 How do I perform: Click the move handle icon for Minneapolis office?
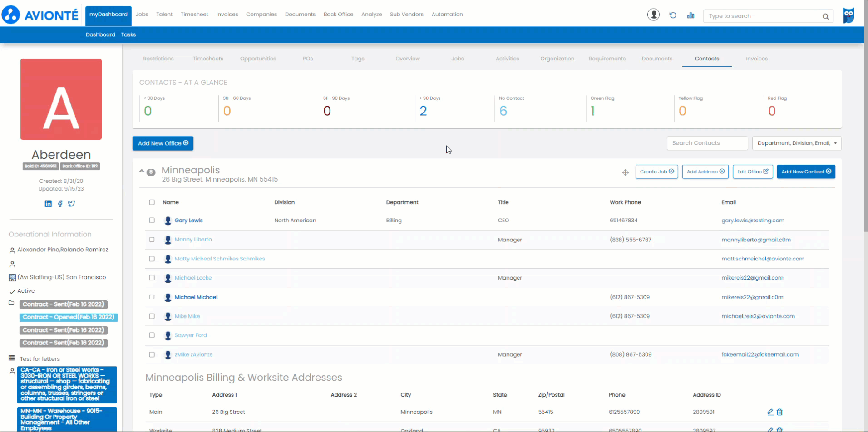pyautogui.click(x=625, y=172)
